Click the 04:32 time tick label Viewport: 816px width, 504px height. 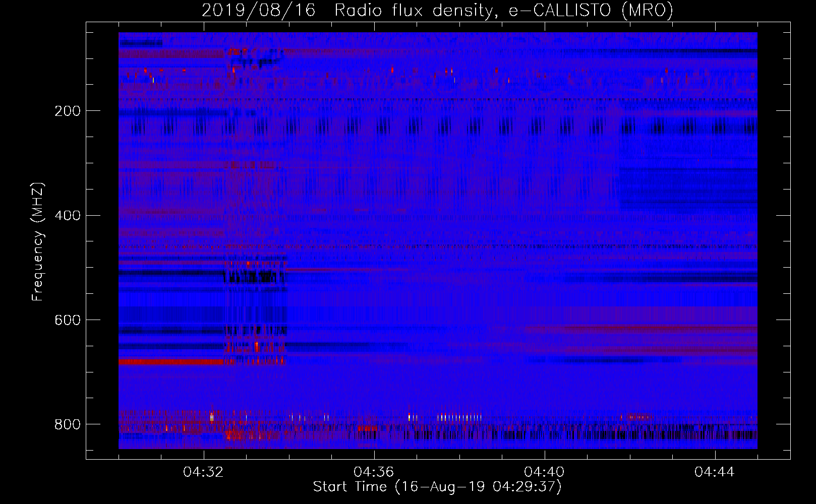204,472
